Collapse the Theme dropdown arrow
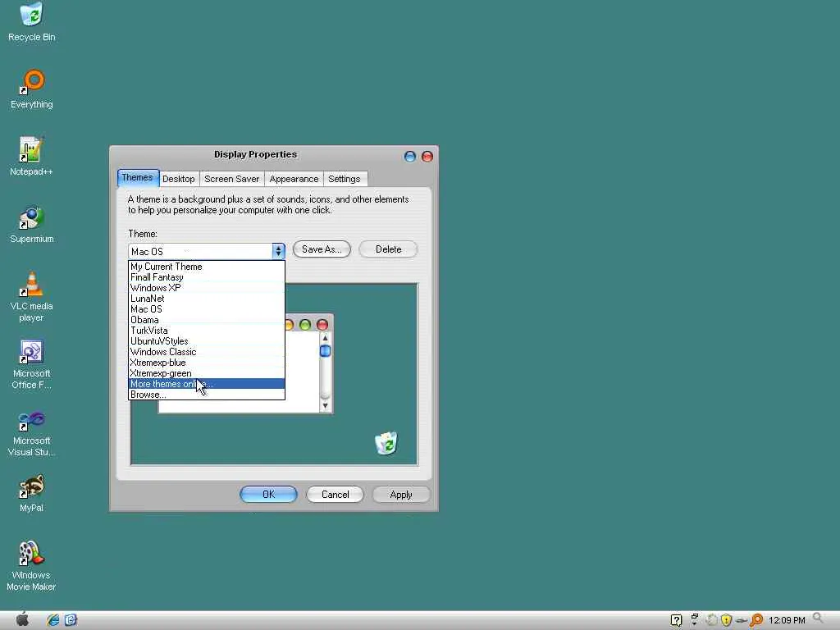 278,251
